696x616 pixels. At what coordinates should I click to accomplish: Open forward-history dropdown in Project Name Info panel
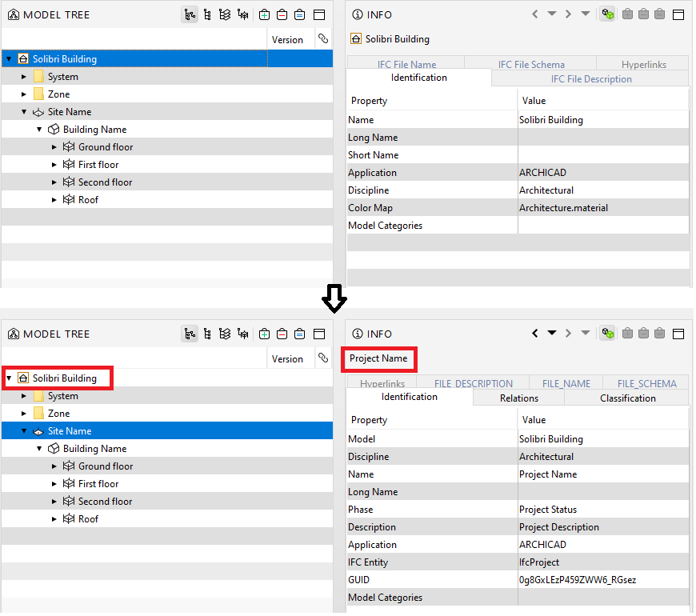click(586, 333)
